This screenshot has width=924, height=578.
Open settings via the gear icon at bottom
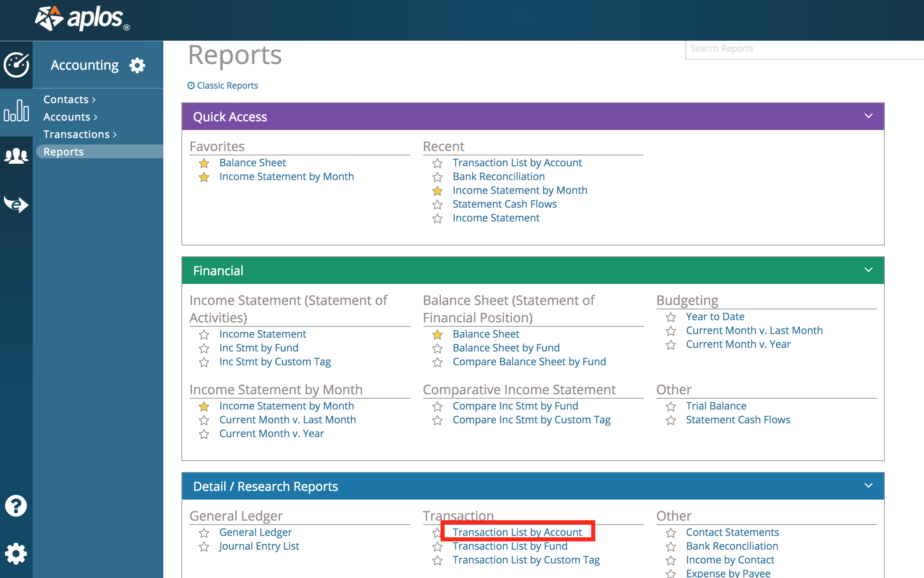click(x=16, y=553)
